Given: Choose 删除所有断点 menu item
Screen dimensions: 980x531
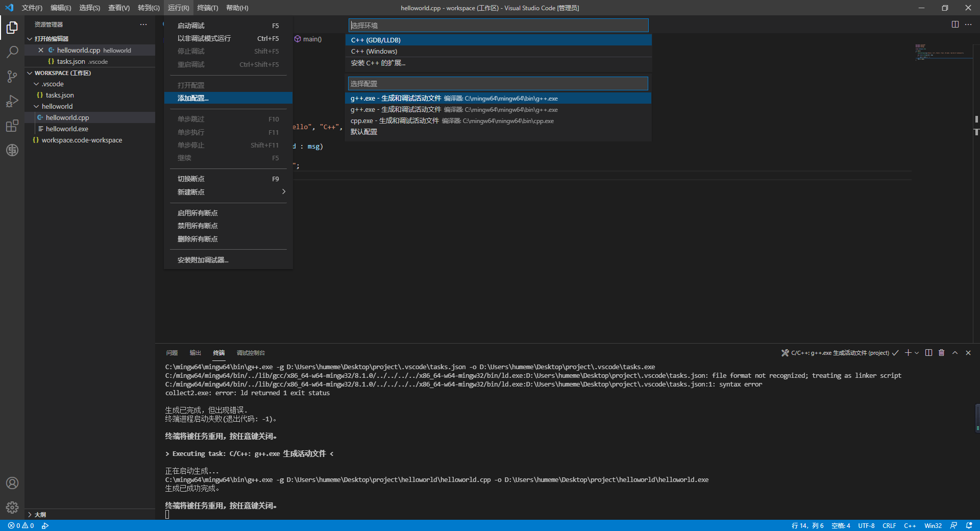Looking at the screenshot, I should pyautogui.click(x=228, y=239).
